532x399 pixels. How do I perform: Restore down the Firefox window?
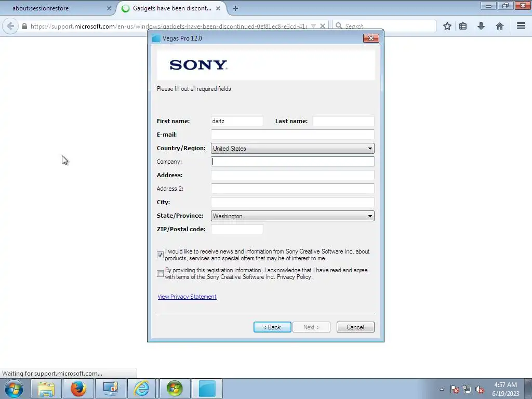tap(505, 5)
